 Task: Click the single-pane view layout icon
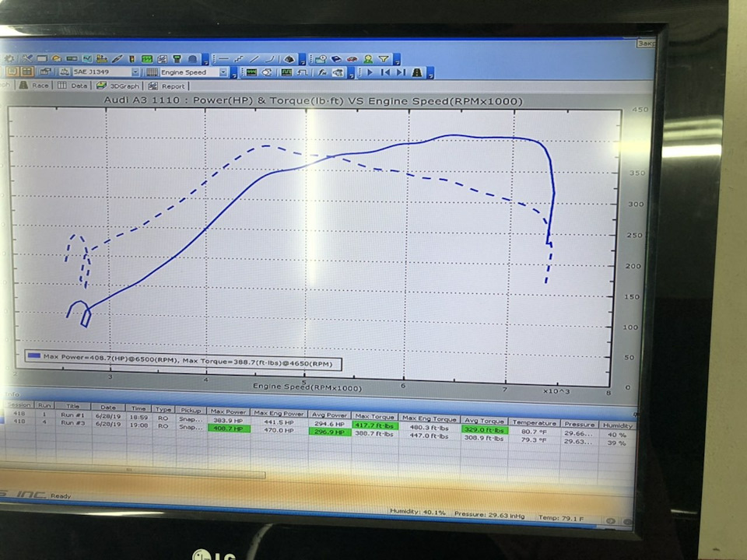click(x=12, y=72)
